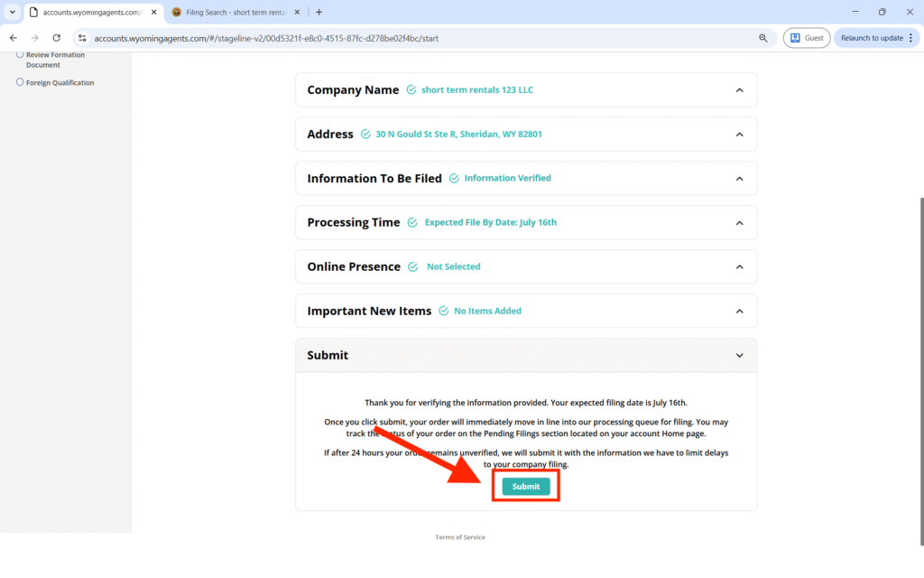Expand the Processing Time section
Screen dimensions: 924x578
pyautogui.click(x=739, y=223)
